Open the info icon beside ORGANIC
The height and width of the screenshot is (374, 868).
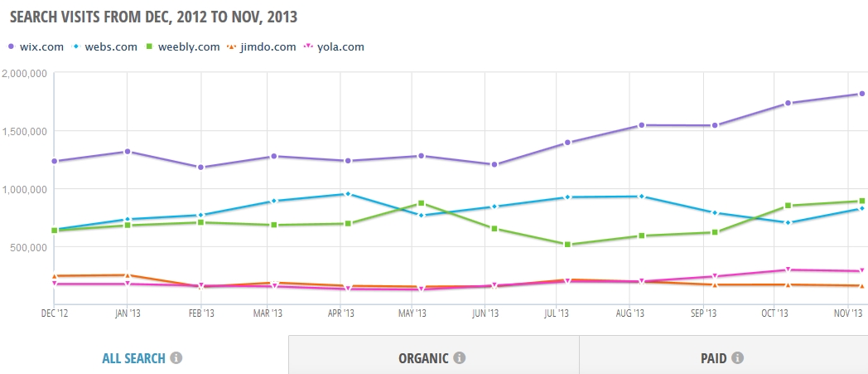tap(459, 358)
